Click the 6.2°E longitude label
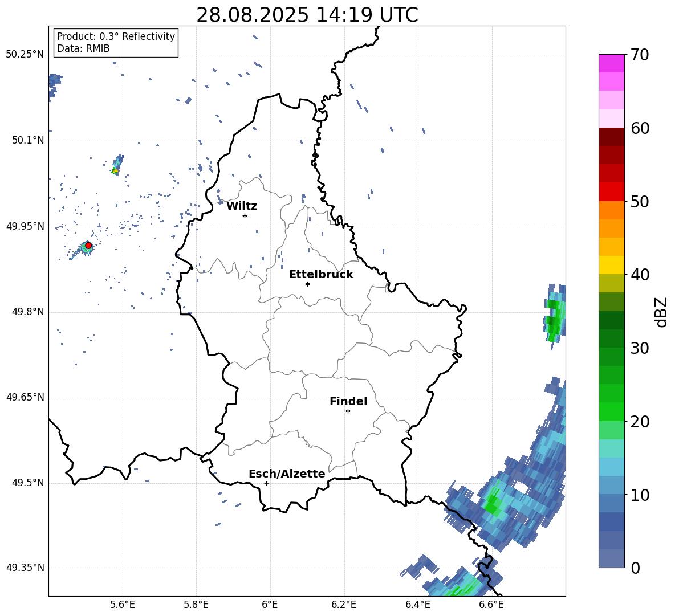This screenshot has height=616, width=675. click(x=344, y=605)
